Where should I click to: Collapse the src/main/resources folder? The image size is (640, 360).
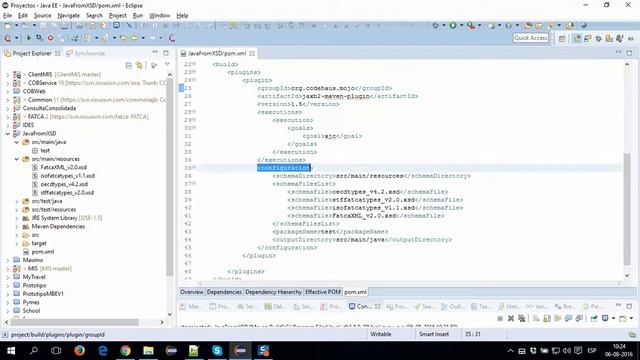(x=17, y=159)
